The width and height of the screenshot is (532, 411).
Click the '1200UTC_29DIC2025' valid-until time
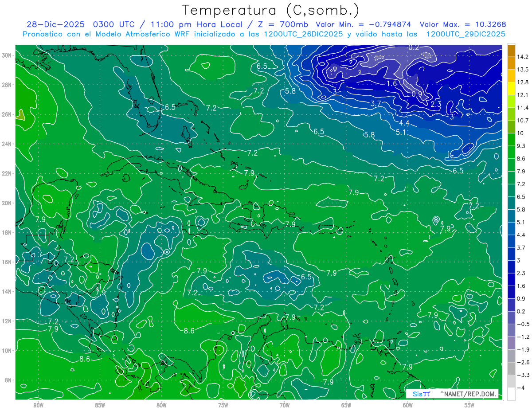[x=465, y=34]
